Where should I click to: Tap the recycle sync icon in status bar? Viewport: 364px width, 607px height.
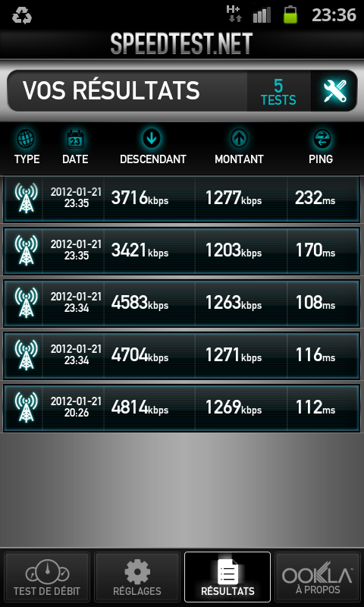pyautogui.click(x=22, y=15)
